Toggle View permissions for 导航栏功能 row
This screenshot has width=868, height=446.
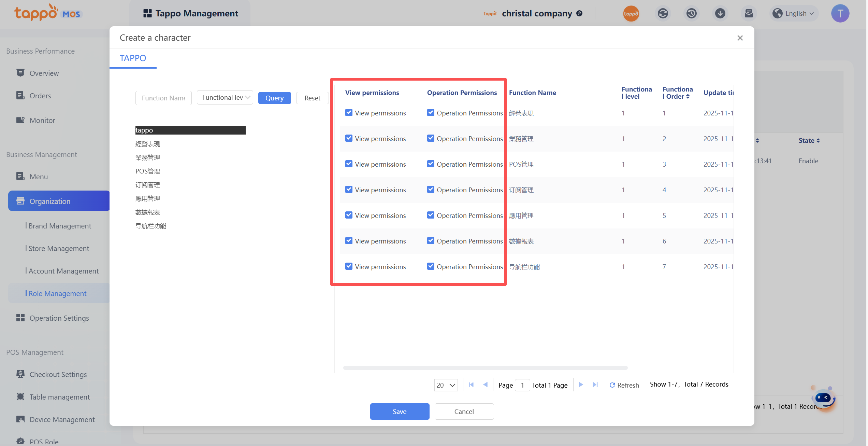tap(349, 266)
